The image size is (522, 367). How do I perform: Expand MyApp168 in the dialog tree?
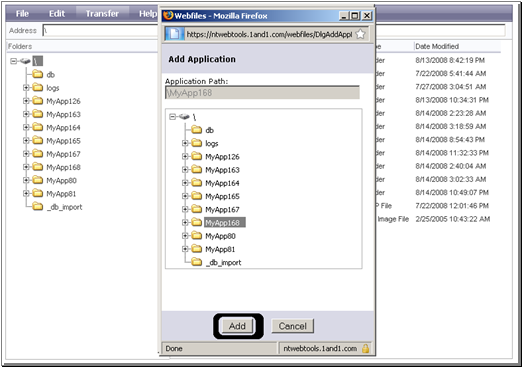click(x=185, y=222)
